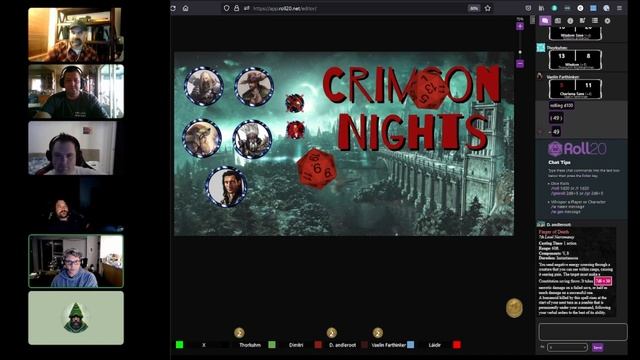Open the blue square extension icon
Image resolution: width=640 pixels, height=360 pixels.
click(593, 8)
